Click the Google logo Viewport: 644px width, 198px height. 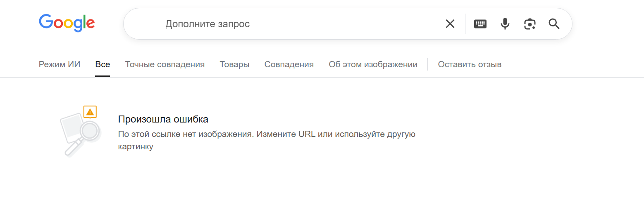pyautogui.click(x=67, y=23)
